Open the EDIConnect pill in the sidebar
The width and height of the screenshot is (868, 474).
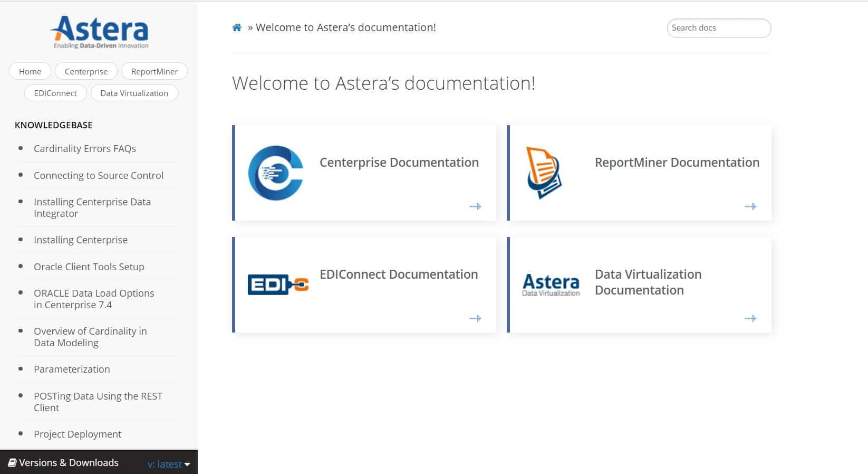tap(55, 93)
